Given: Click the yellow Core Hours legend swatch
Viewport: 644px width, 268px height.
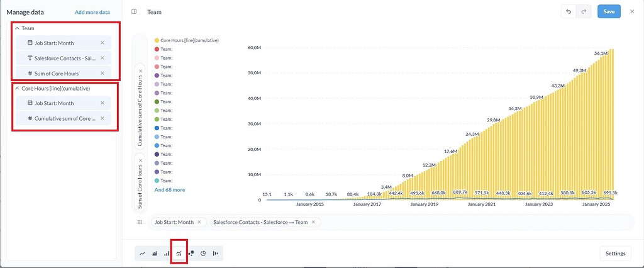Looking at the screenshot, I should pos(157,40).
